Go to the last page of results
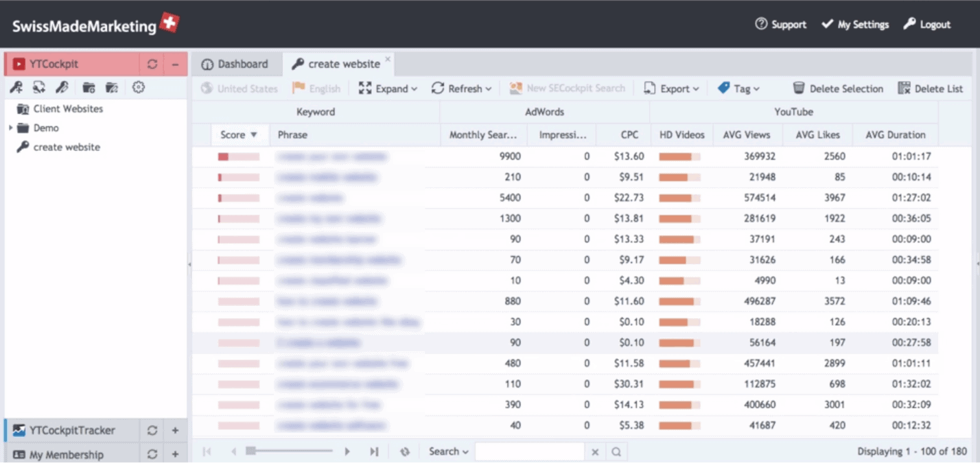980x463 pixels. pyautogui.click(x=374, y=451)
